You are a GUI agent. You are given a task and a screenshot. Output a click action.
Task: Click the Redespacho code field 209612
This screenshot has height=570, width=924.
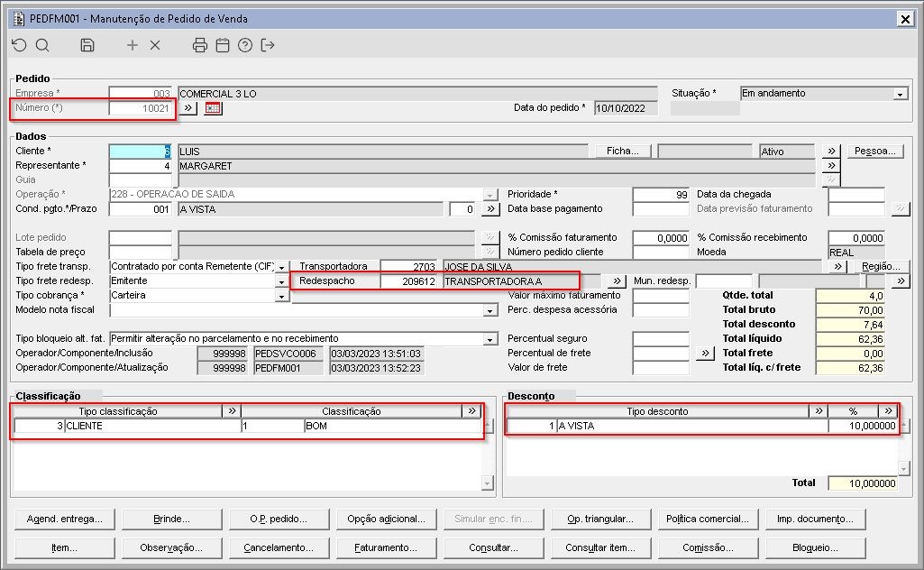click(408, 281)
